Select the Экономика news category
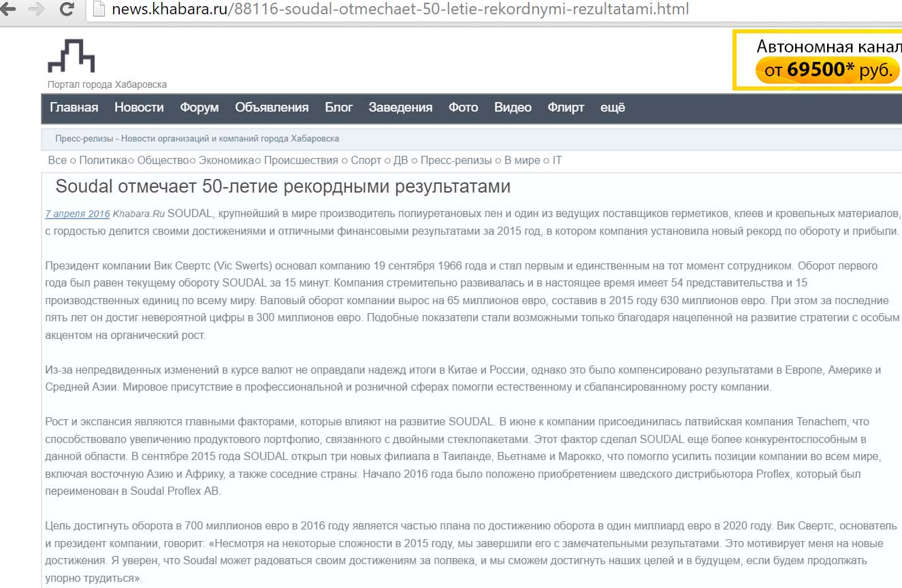 tap(225, 161)
